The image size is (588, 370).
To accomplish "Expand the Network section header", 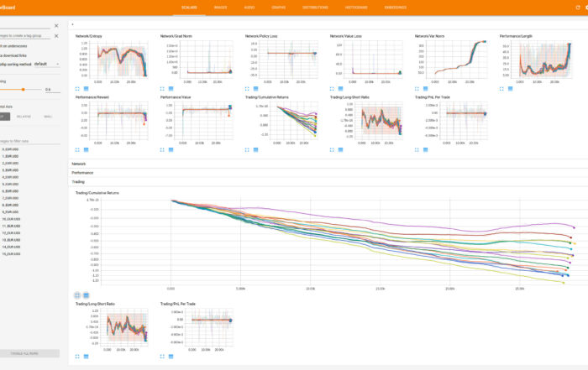I will click(x=78, y=164).
